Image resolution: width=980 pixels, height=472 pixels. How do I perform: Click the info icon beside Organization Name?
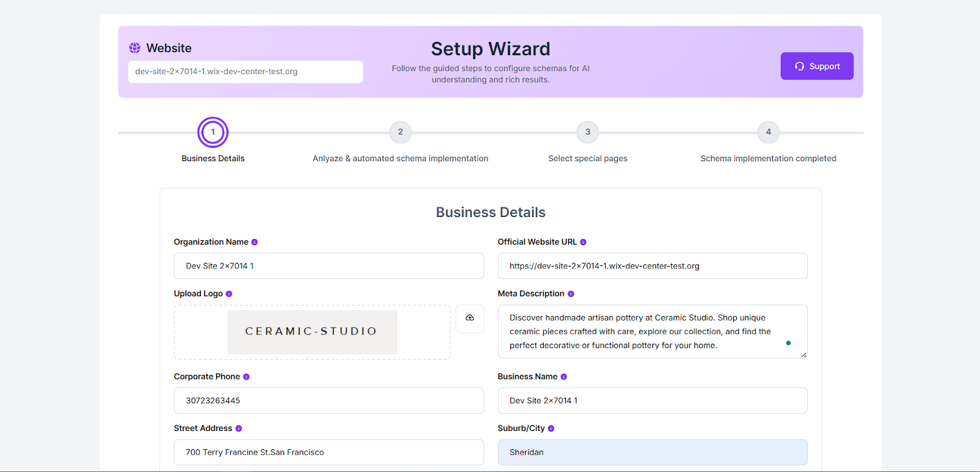(x=254, y=242)
